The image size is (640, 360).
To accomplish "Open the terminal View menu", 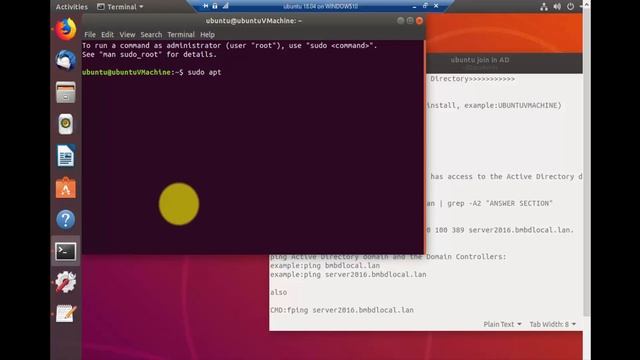I will tap(127, 35).
